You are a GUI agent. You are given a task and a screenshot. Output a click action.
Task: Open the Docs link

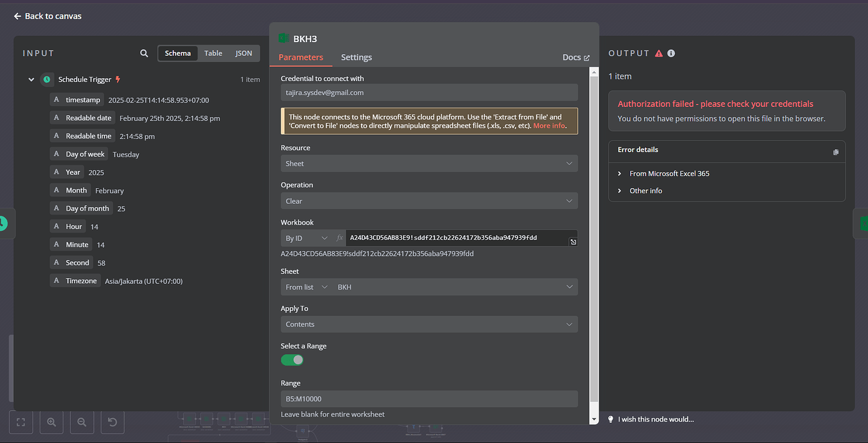[576, 57]
